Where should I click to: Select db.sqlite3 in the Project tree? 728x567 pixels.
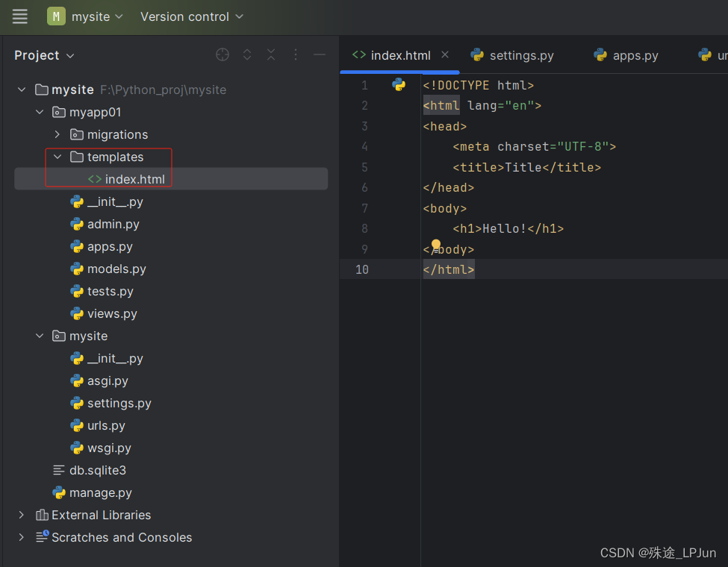(96, 470)
